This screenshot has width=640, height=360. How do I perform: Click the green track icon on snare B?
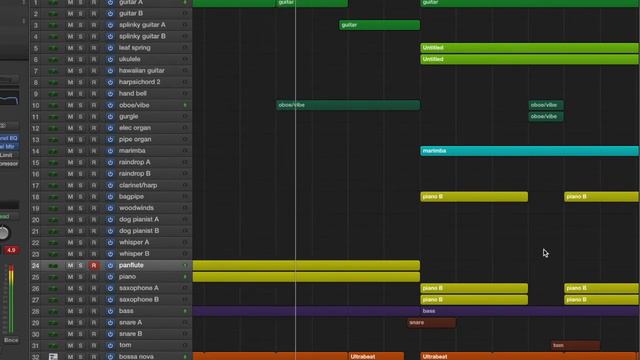coord(53,334)
